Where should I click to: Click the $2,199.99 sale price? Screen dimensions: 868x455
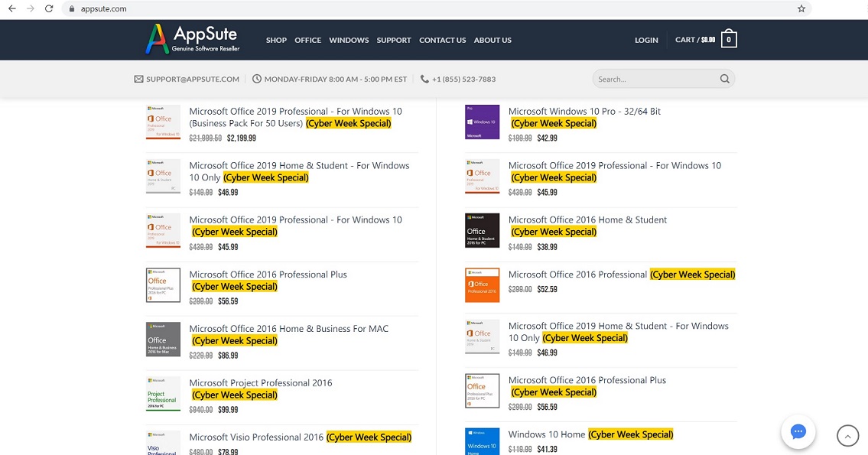tap(242, 138)
